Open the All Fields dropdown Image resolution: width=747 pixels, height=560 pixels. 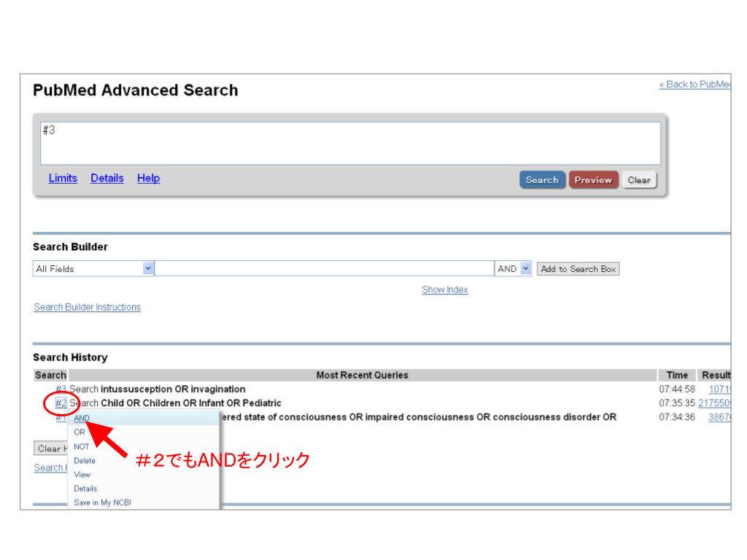[93, 268]
